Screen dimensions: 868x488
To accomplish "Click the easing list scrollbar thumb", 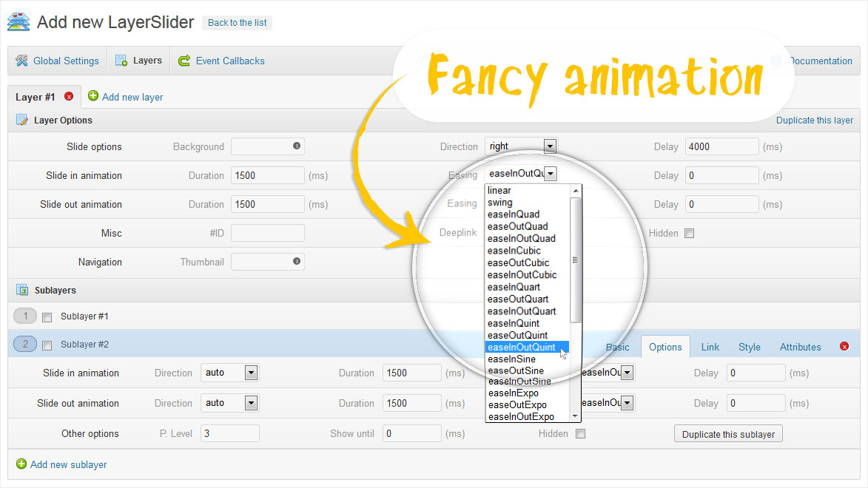I will tap(575, 260).
